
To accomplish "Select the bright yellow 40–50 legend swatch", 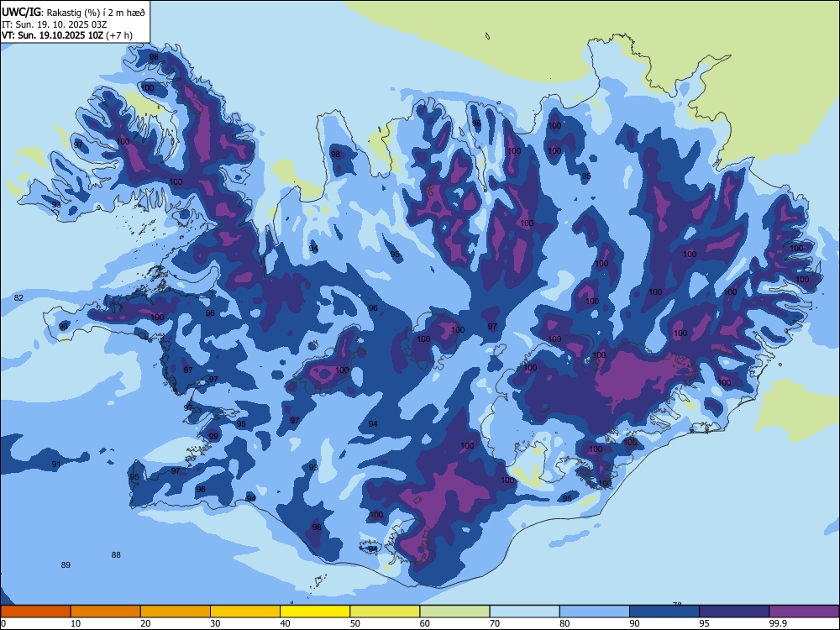I will click(315, 612).
